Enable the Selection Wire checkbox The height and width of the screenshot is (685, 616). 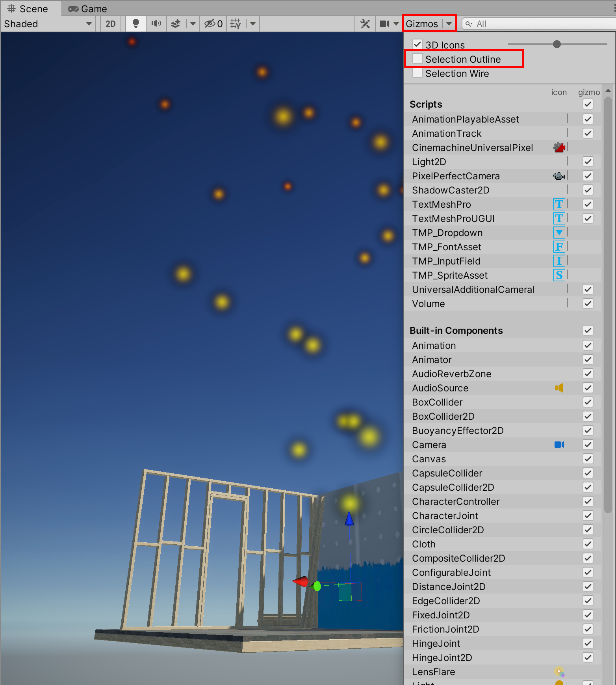pos(417,73)
